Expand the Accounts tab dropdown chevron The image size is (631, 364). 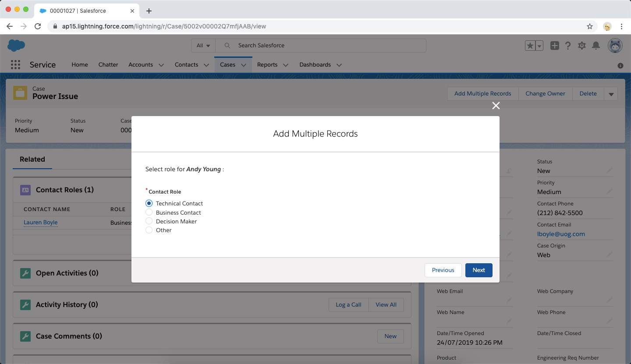[161, 65]
